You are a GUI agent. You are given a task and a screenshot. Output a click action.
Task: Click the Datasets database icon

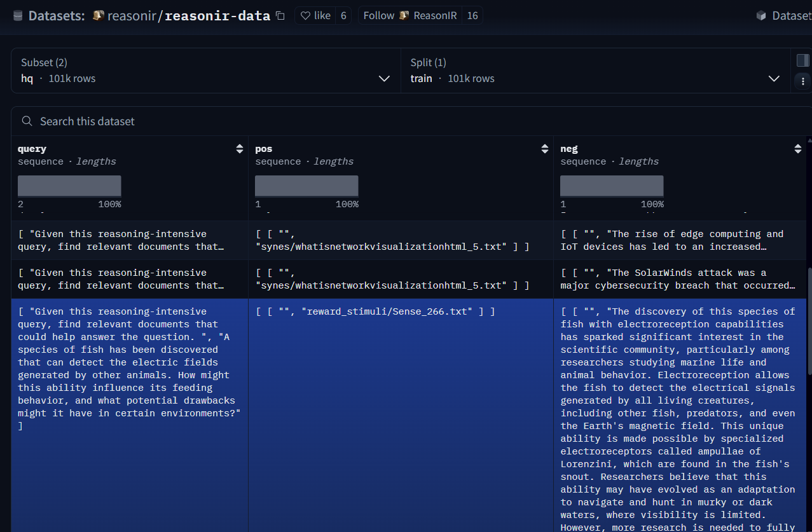18,16
